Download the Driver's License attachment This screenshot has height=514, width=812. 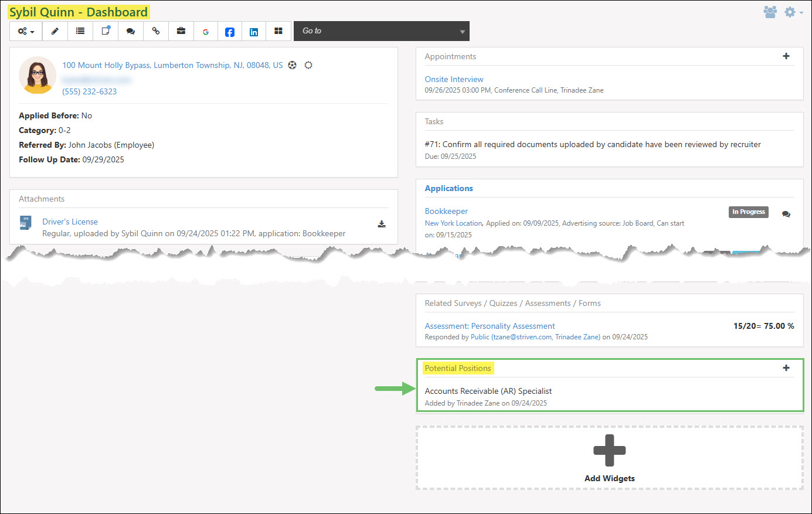(382, 223)
